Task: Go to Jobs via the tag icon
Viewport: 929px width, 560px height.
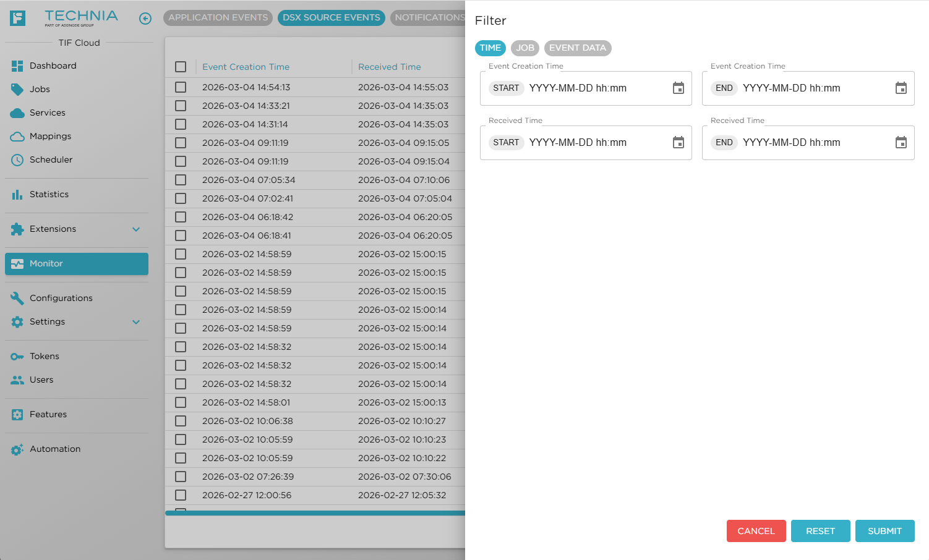Action: tap(17, 89)
